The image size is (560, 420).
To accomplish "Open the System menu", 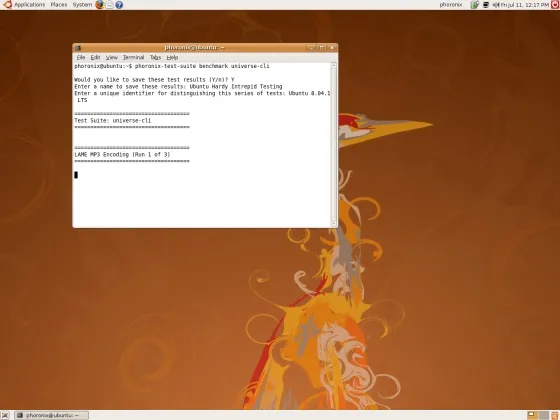I will (82, 5).
